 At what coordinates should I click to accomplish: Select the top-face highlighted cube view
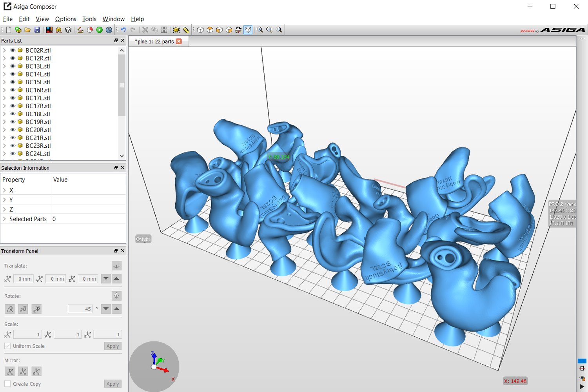pos(210,30)
